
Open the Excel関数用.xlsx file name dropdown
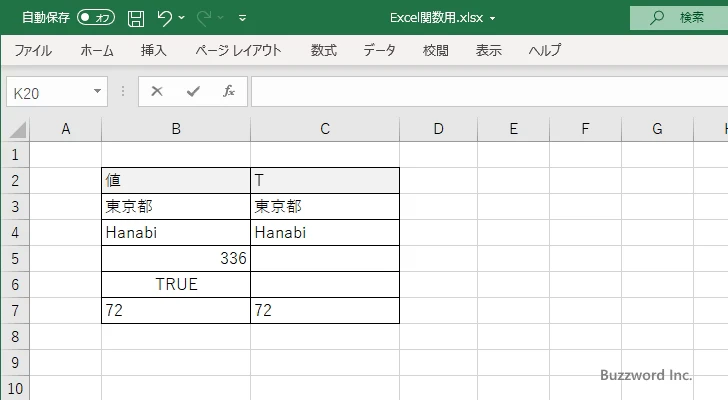[x=493, y=19]
